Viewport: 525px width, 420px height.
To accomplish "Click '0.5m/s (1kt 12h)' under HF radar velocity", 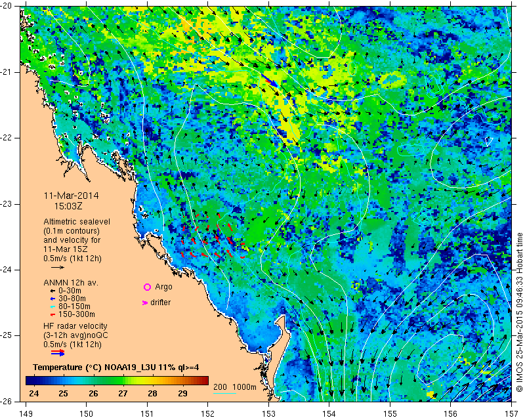I will pos(72,345).
